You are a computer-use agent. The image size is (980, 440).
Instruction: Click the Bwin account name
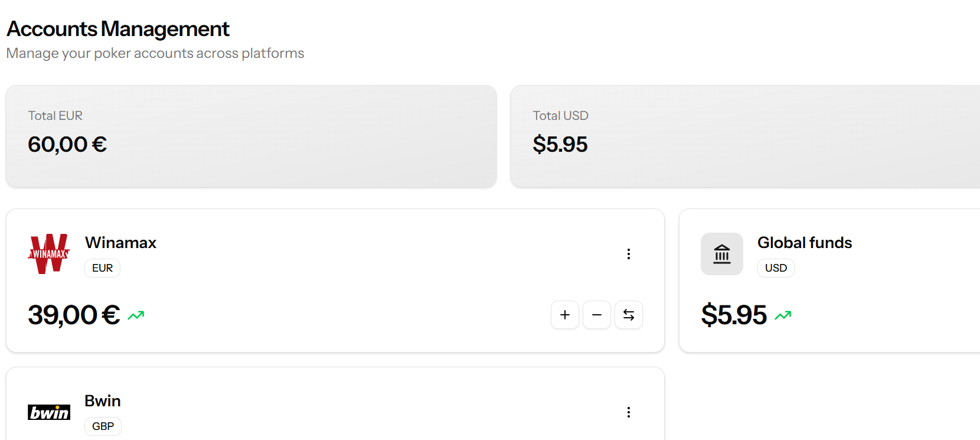point(103,401)
